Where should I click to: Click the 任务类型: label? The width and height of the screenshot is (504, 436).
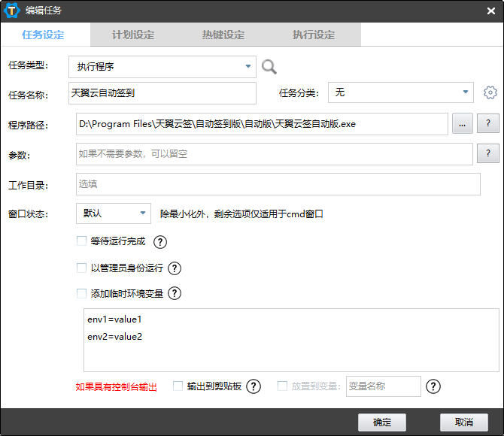point(29,65)
